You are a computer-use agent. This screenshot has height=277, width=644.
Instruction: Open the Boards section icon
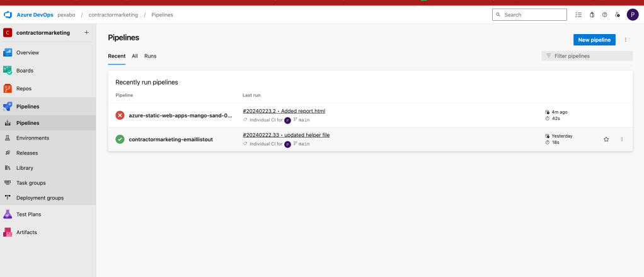click(x=8, y=71)
